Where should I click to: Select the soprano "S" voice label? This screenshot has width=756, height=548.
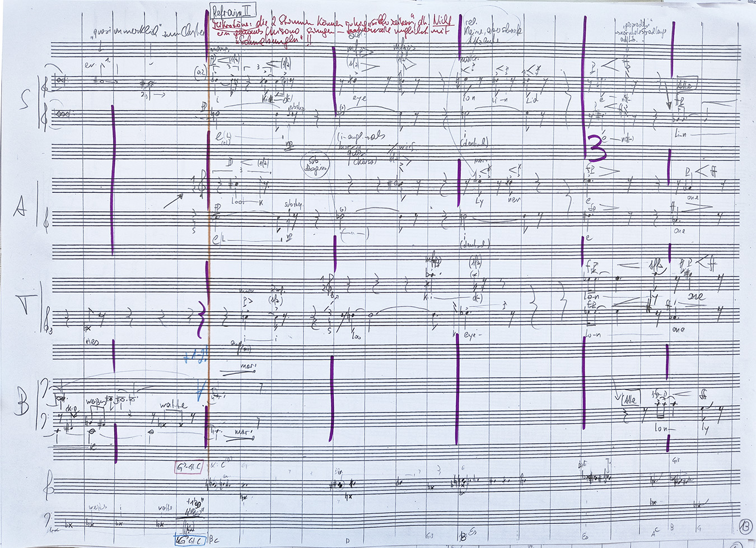coord(25,101)
